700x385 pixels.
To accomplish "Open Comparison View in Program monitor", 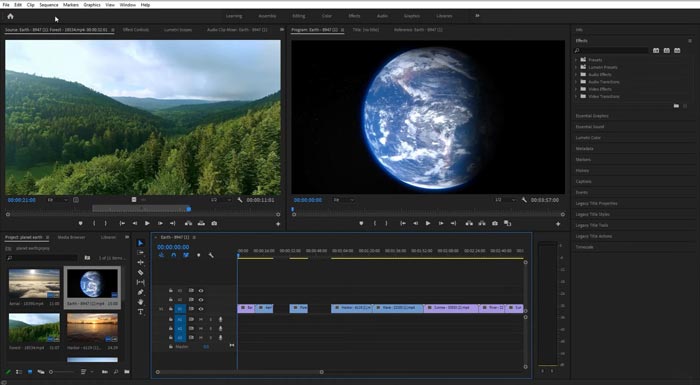I will click(x=508, y=223).
